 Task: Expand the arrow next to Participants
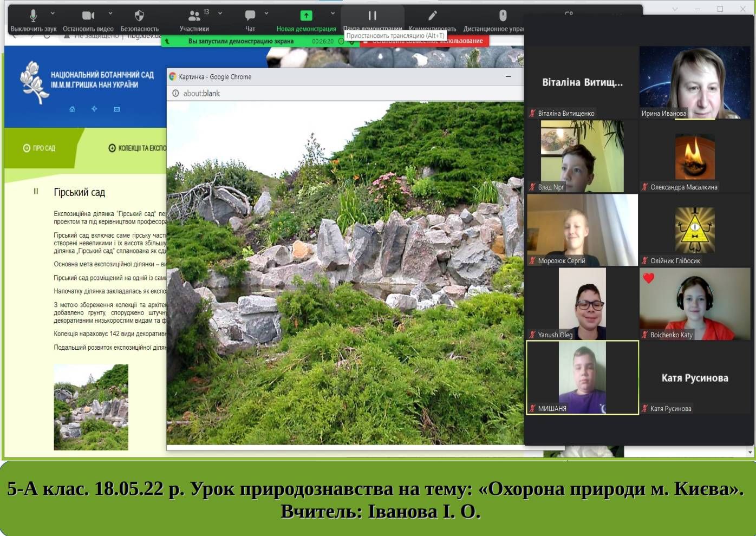(x=220, y=13)
